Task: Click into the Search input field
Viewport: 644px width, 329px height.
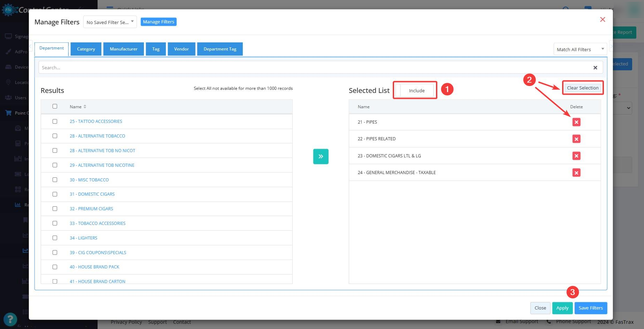Action: (314, 68)
